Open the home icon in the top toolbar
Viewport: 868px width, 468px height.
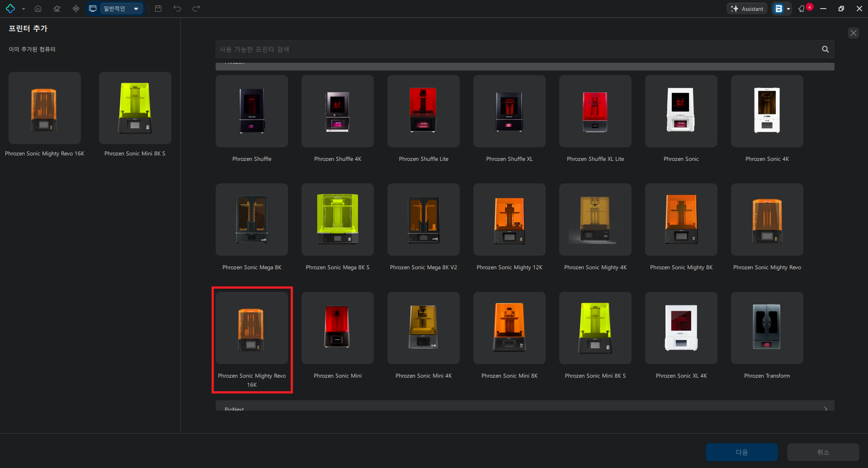tap(38, 9)
